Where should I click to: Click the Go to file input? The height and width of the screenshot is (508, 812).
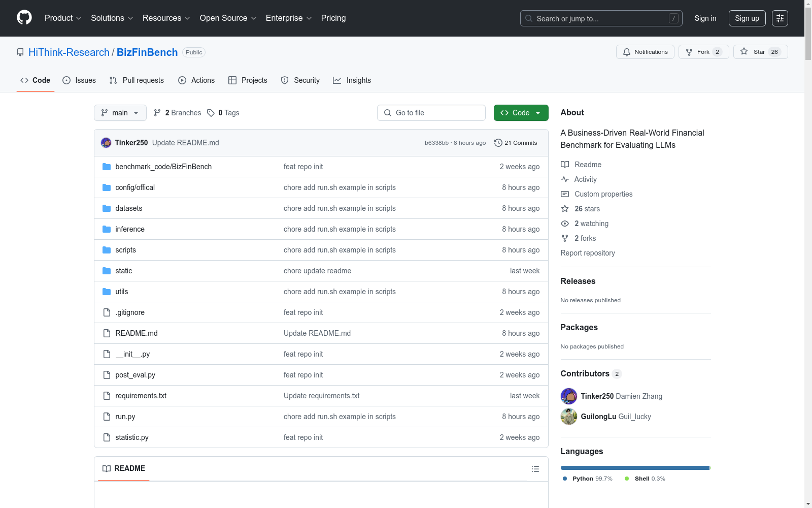click(x=431, y=113)
